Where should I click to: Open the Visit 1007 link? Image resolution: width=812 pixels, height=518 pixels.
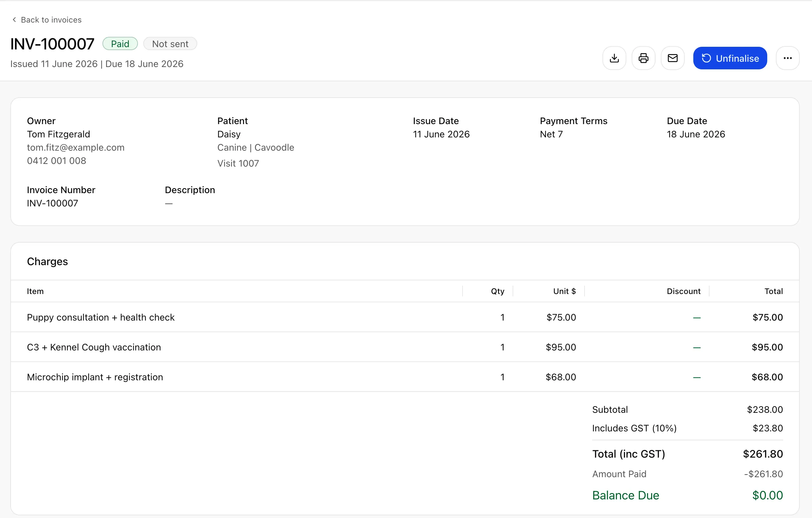tap(238, 163)
